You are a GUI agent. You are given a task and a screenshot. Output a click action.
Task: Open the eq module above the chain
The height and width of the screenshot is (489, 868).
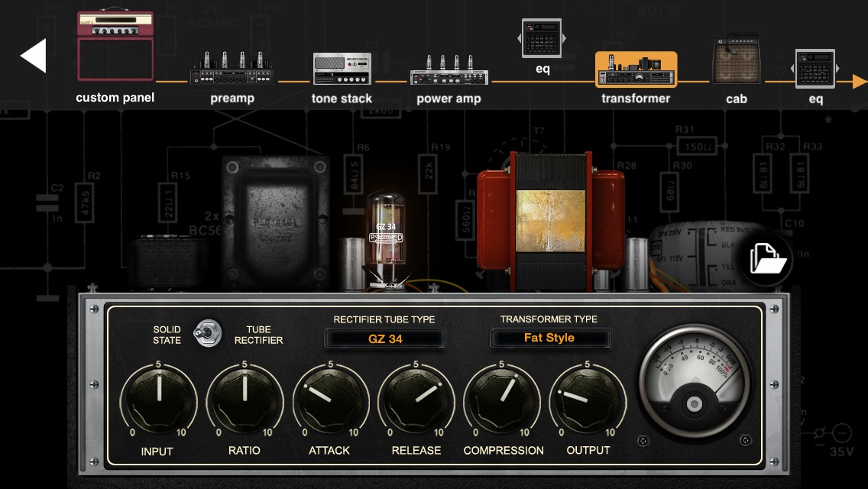pyautogui.click(x=542, y=38)
